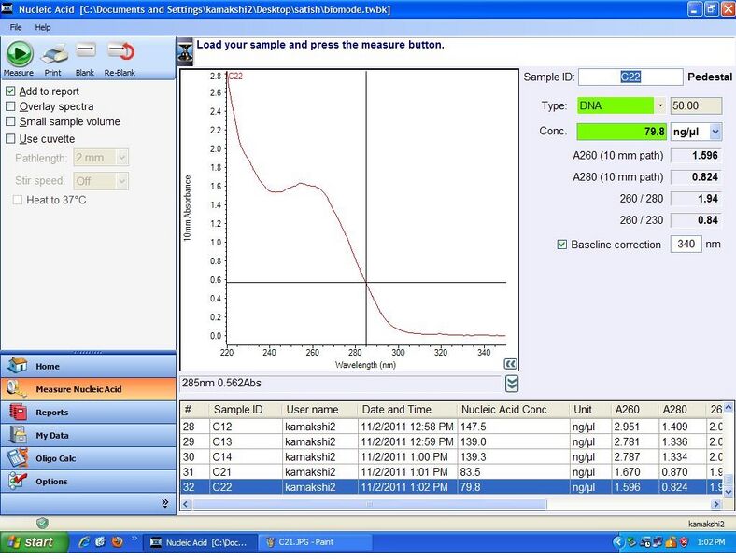Click the Blank icon in toolbar
The width and height of the screenshot is (736, 560).
pyautogui.click(x=85, y=54)
